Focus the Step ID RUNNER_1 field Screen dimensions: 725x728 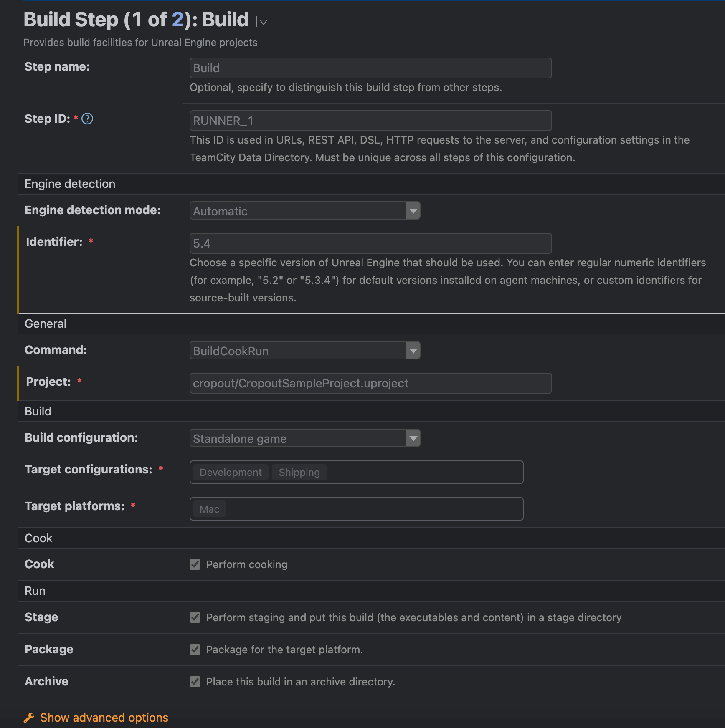click(x=370, y=121)
